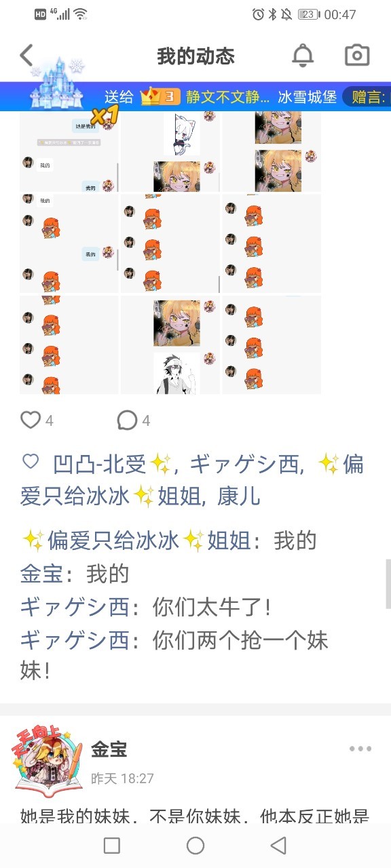Open the 康儿 liker profile
391x868 pixels.
click(239, 497)
